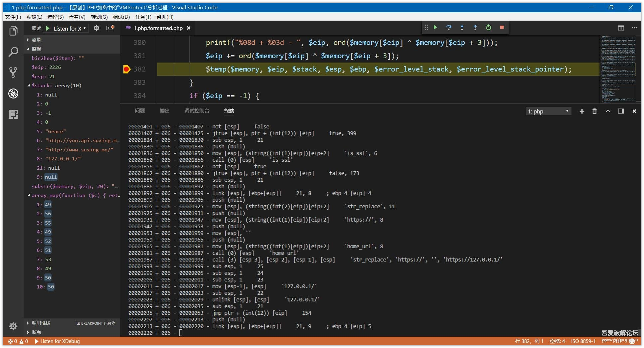Open the debug console icon in sidebar header
The height and width of the screenshot is (348, 644).
coord(110,28)
